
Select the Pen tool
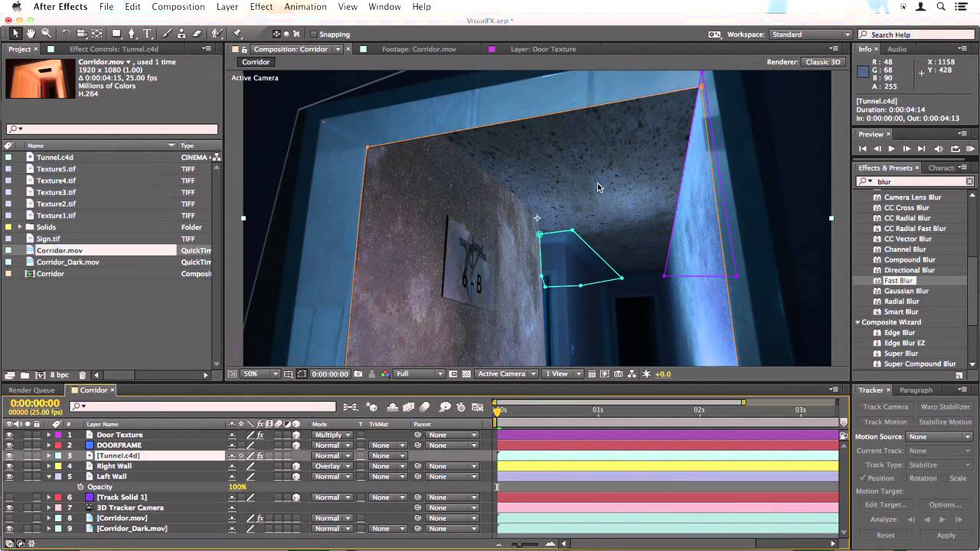[132, 34]
